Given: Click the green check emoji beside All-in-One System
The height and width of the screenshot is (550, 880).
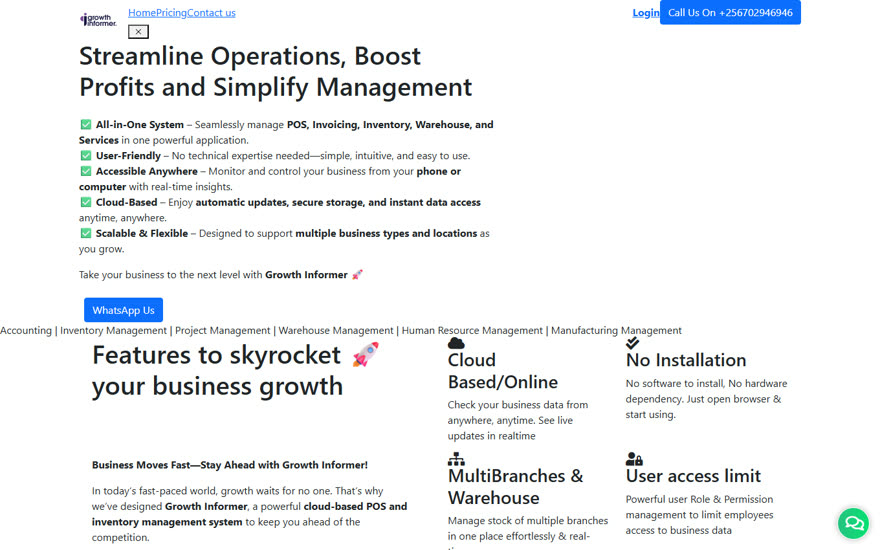Looking at the screenshot, I should click(86, 125).
